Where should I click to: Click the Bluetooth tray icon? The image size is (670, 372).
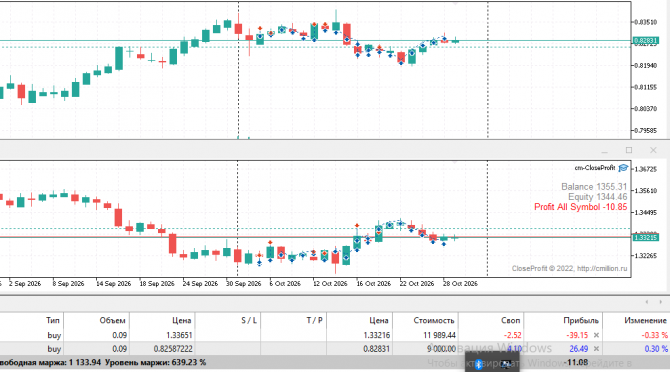click(479, 364)
